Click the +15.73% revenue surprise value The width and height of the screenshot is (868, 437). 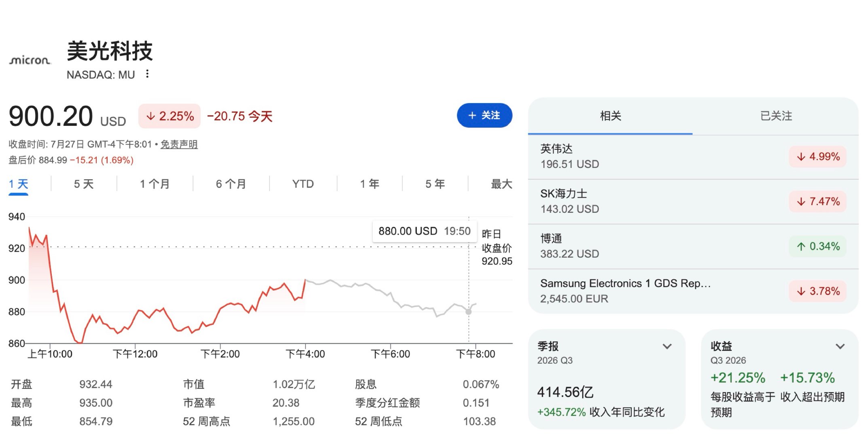click(x=807, y=378)
